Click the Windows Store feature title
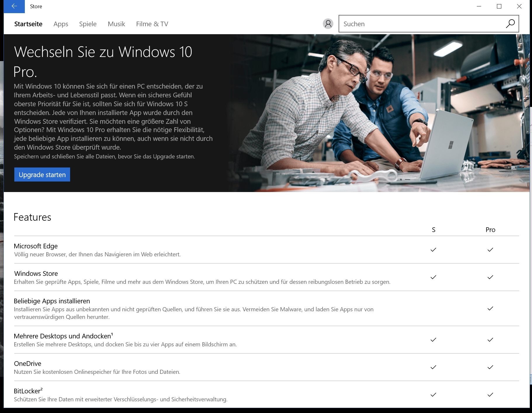Viewport: 532px width, 413px height. [x=36, y=274]
